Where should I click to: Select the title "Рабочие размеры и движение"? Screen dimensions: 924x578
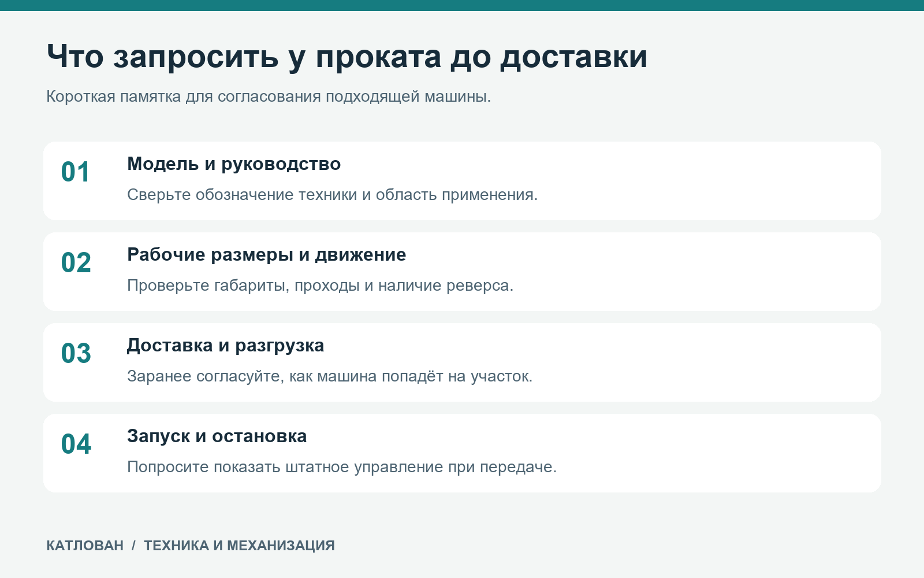point(266,255)
